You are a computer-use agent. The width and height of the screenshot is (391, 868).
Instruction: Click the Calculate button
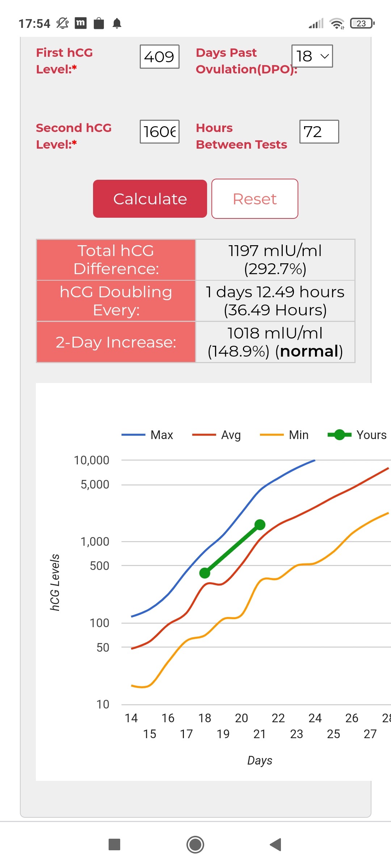(150, 199)
